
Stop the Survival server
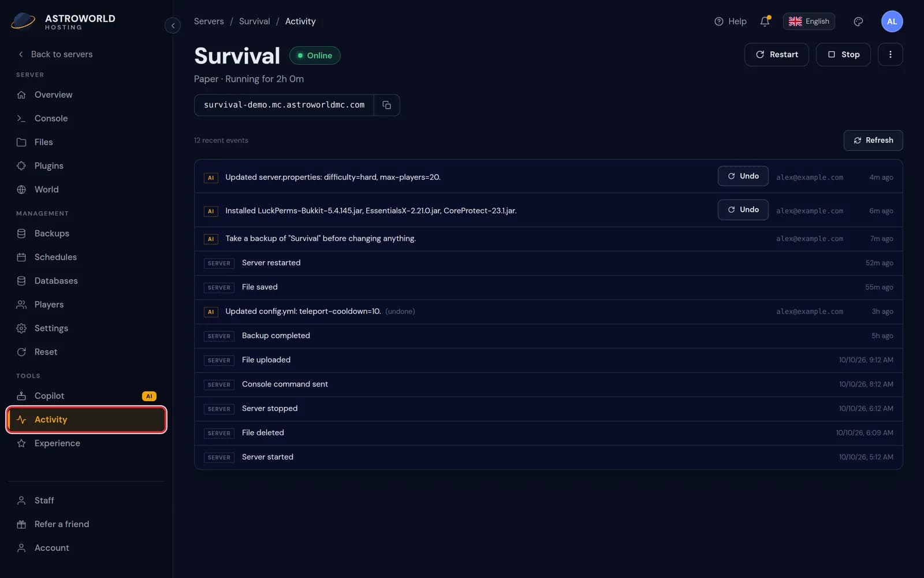pos(843,54)
